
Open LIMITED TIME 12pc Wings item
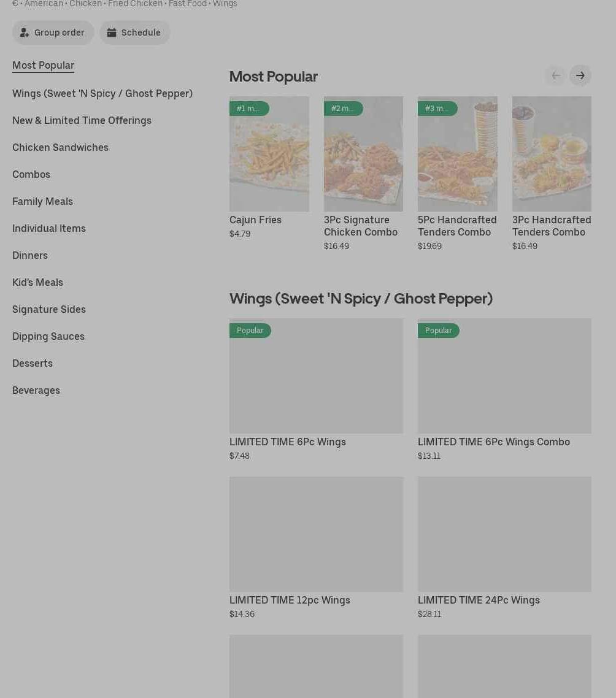(x=316, y=534)
